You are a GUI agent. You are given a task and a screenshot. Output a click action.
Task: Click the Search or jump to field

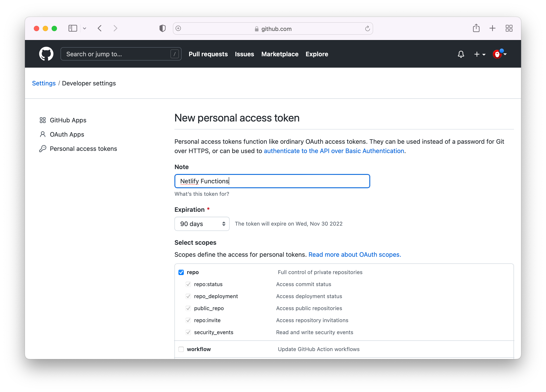[121, 54]
